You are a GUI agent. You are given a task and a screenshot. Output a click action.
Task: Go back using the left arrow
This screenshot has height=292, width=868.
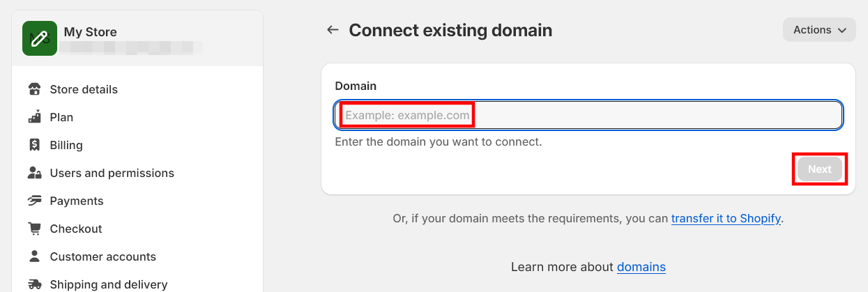pyautogui.click(x=333, y=30)
